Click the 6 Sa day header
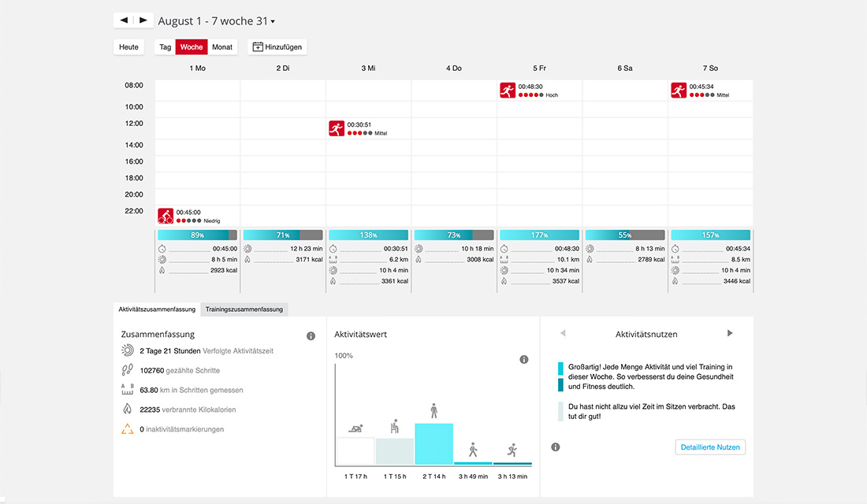 coord(625,68)
